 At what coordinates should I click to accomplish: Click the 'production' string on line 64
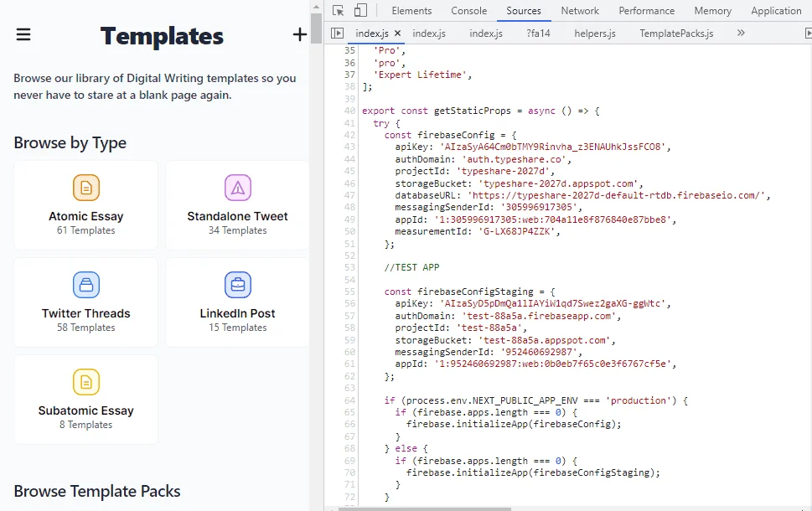[638, 400]
